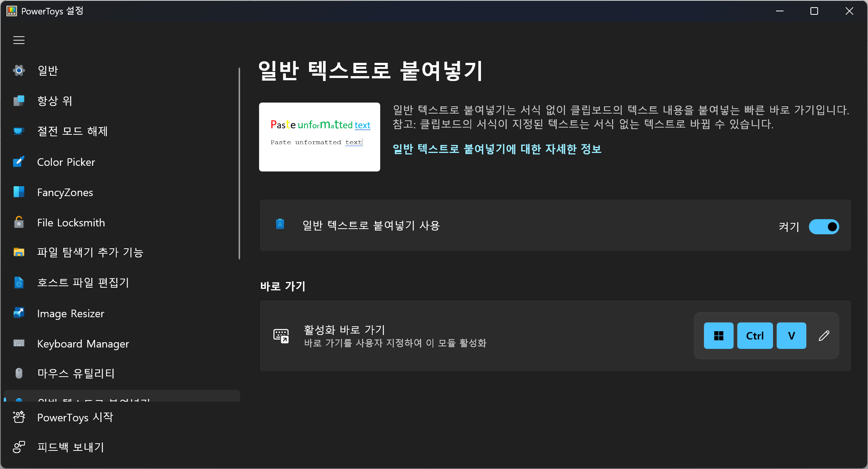
Task: Select the Color Picker sidebar icon
Action: coord(19,162)
